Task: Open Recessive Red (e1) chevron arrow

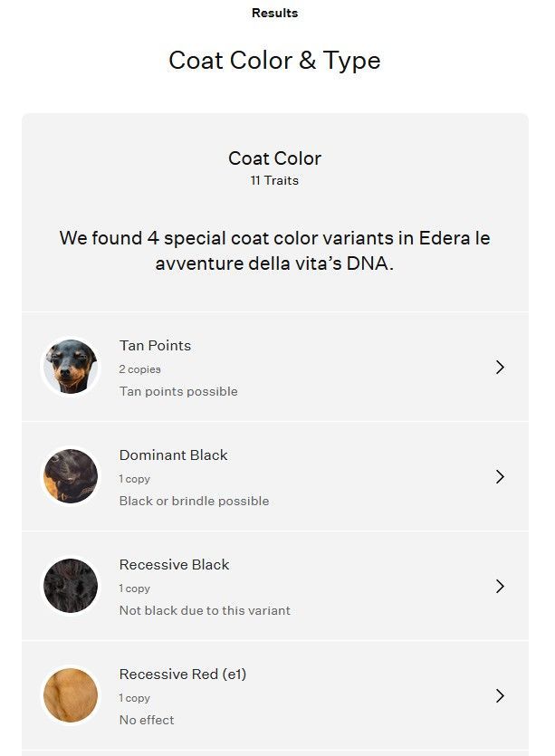Action: 500,695
